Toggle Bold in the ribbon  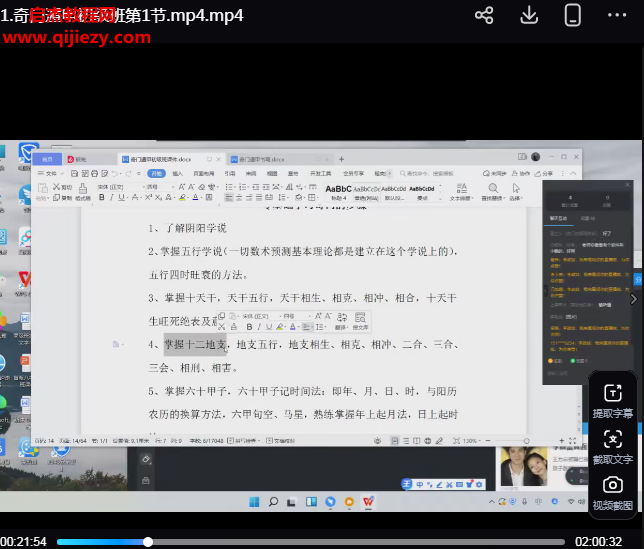click(101, 198)
